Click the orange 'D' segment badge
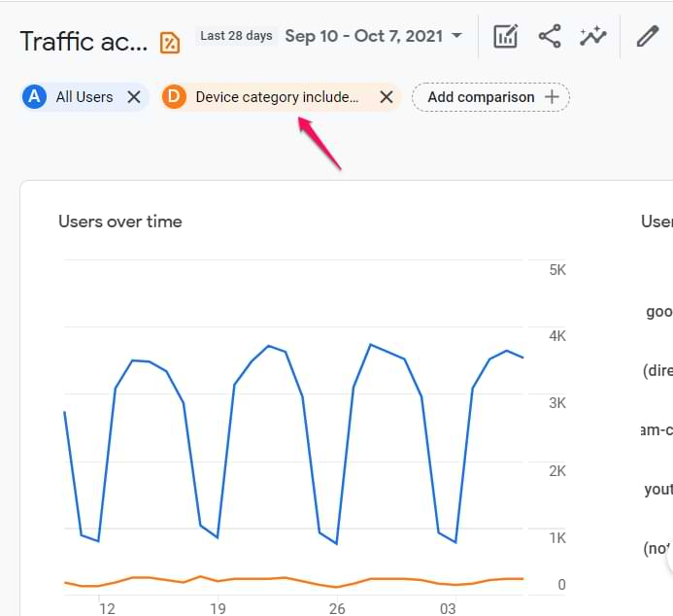The width and height of the screenshot is (673, 616). [175, 97]
